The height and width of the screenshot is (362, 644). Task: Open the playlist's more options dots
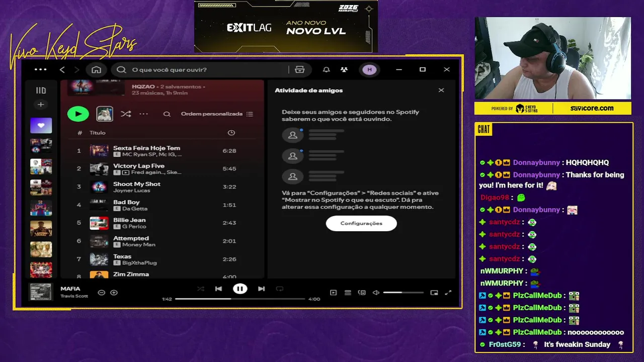(x=144, y=114)
